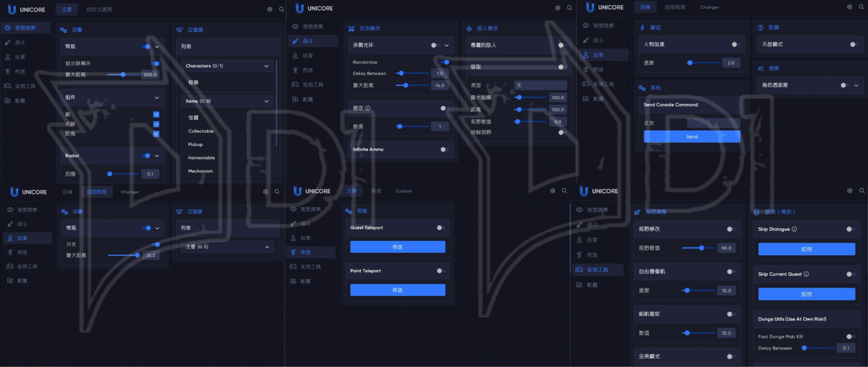The image size is (868, 367).
Task: Select the eye icon for 视觉效果 in top-left sidebar
Action: coord(7,28)
